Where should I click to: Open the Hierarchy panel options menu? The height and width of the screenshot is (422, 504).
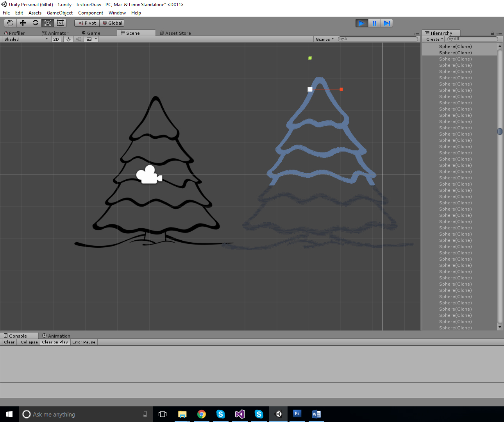click(499, 34)
